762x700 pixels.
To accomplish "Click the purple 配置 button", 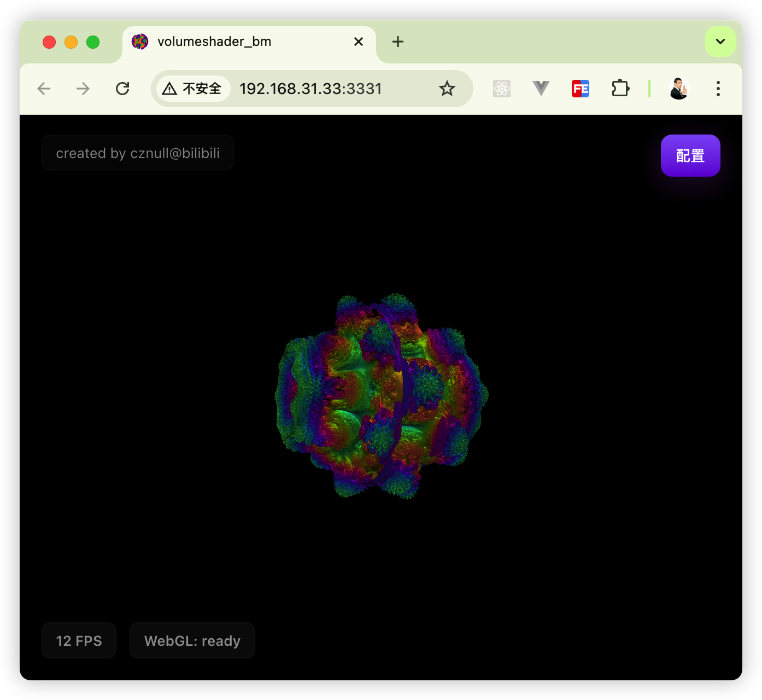I will (x=690, y=156).
